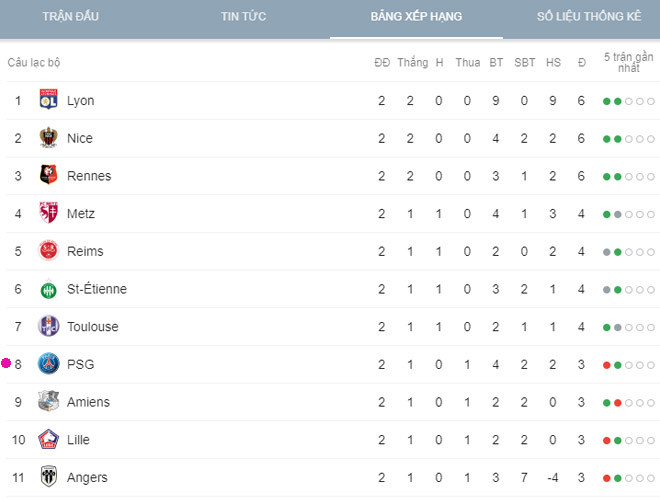Image resolution: width=660 pixels, height=500 pixels.
Task: Click the PSG club crest icon
Action: coord(48,364)
